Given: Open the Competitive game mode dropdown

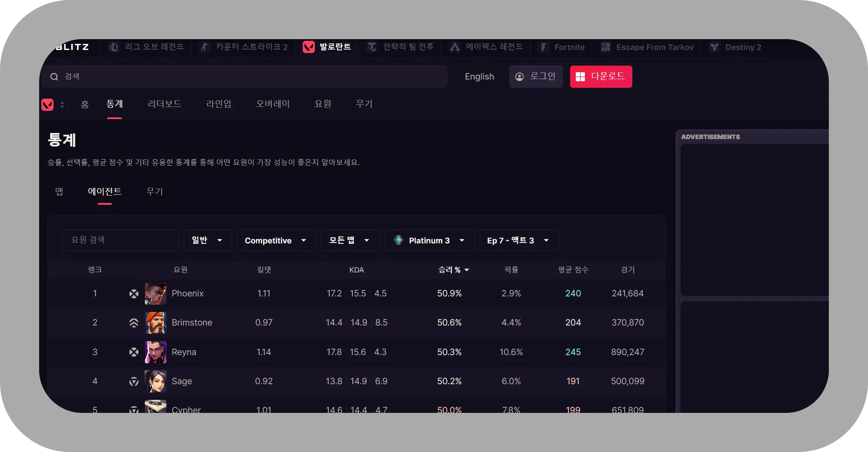Looking at the screenshot, I should tap(276, 240).
